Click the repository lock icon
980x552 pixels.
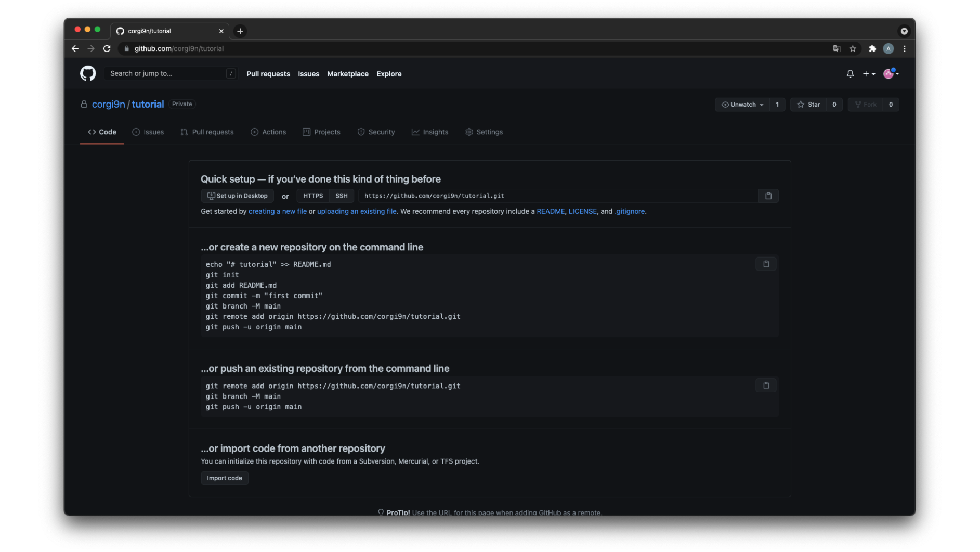84,104
